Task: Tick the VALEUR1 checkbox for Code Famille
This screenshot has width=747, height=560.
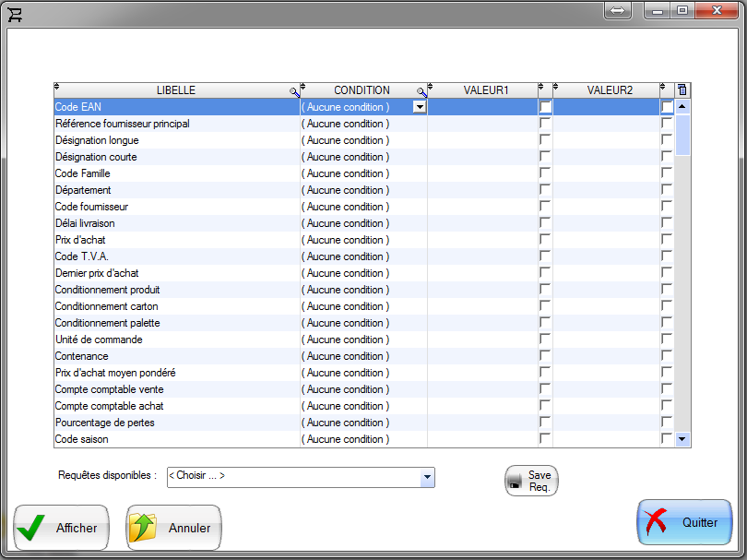Action: (545, 173)
